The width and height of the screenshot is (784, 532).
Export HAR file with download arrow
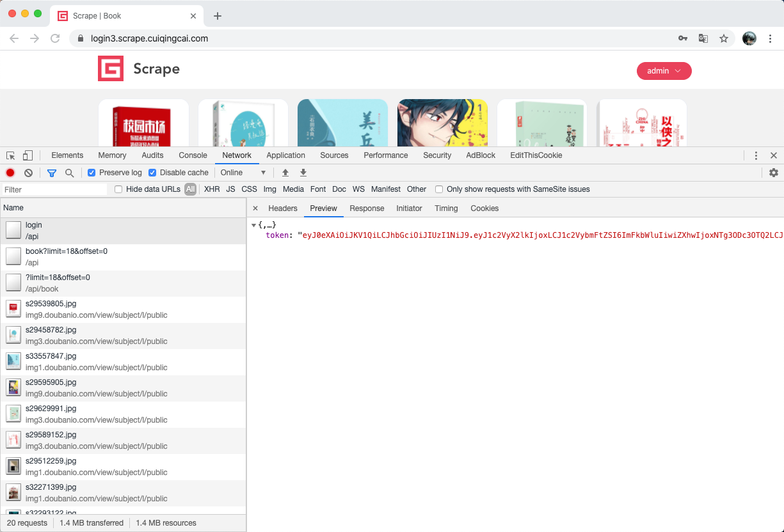[x=303, y=173]
